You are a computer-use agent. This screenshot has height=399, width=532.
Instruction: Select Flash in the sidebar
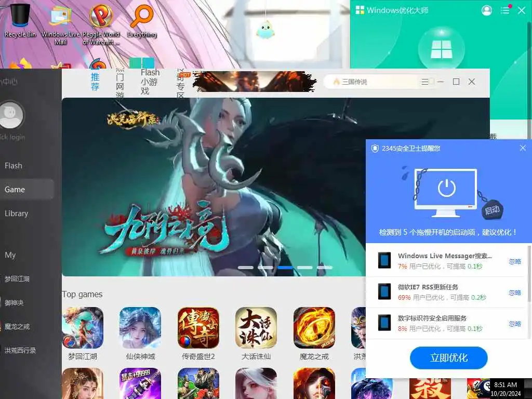[14, 166]
